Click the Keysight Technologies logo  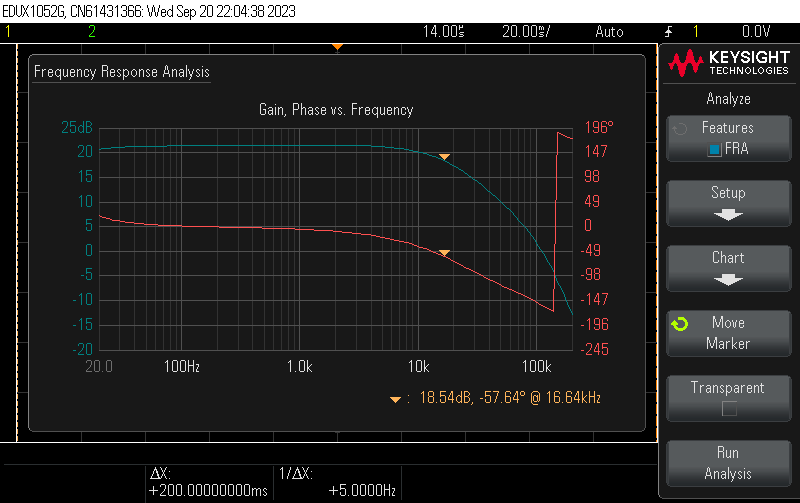(x=729, y=63)
